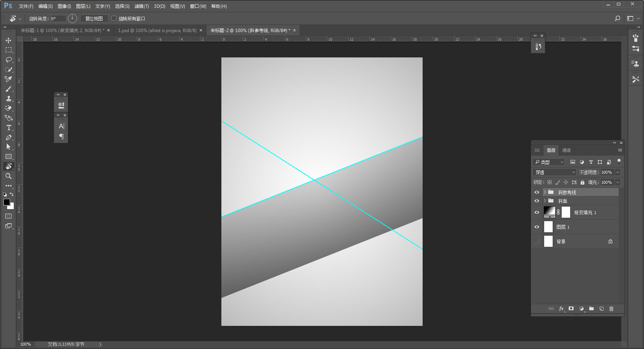Open the Paragraph panel icon
This screenshot has width=644, height=349.
coord(61,136)
